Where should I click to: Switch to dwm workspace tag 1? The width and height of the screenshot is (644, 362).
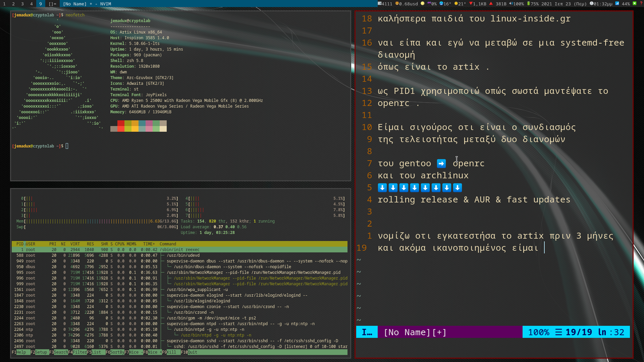(x=5, y=4)
